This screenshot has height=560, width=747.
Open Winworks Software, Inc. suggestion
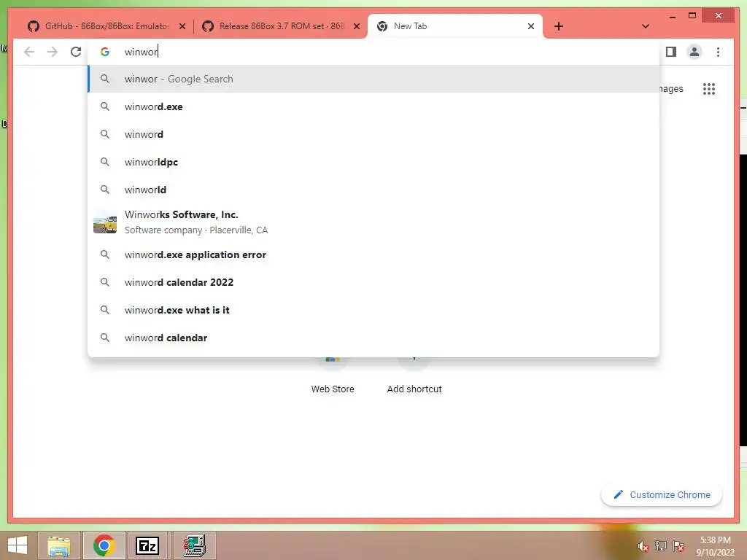[x=373, y=222]
